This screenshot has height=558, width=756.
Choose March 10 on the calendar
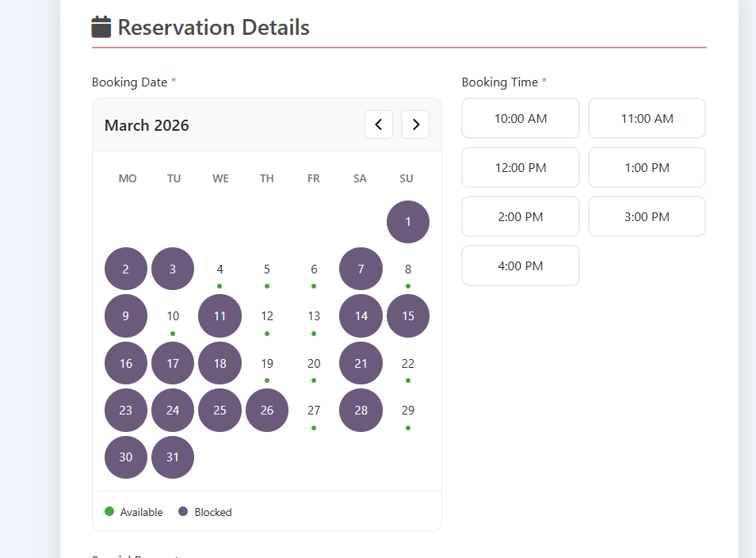(x=173, y=316)
